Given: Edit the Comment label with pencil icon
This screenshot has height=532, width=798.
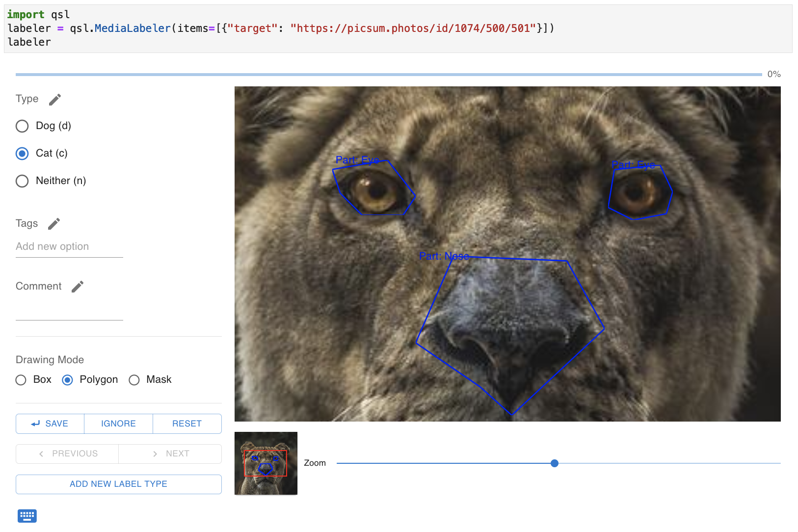Looking at the screenshot, I should [x=78, y=287].
